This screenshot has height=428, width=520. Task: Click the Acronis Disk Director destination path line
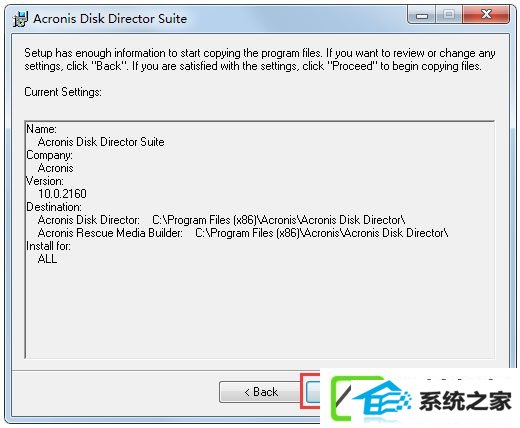point(222,220)
